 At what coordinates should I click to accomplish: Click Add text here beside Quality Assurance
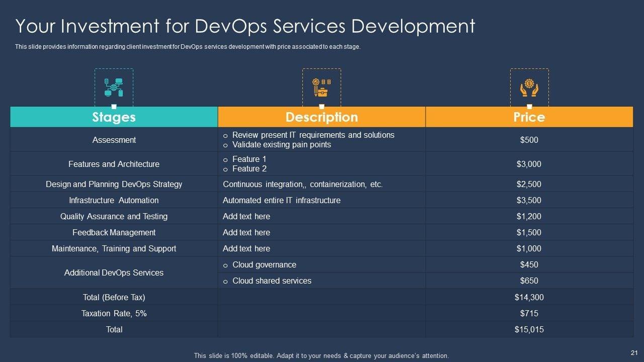point(247,216)
